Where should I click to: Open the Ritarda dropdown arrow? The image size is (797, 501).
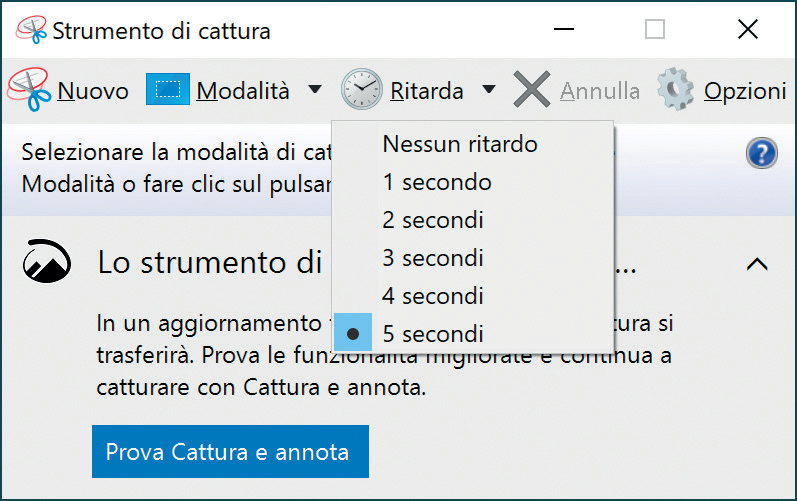tap(488, 90)
